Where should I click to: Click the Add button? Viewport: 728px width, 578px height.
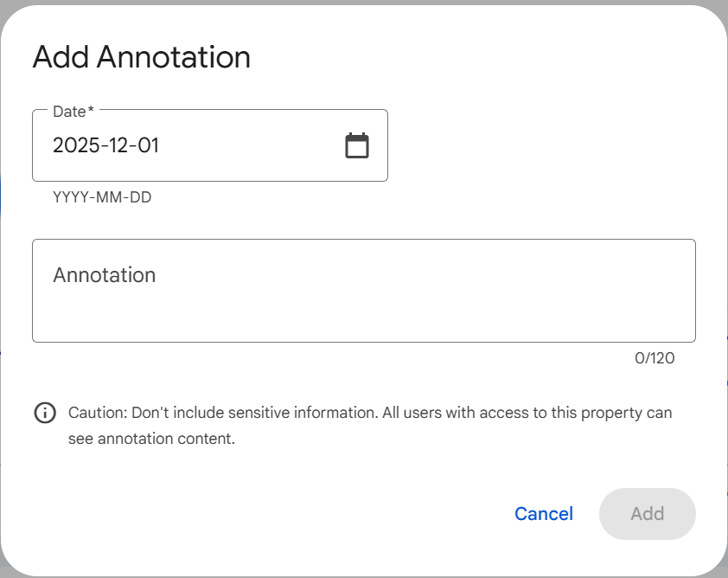point(648,513)
